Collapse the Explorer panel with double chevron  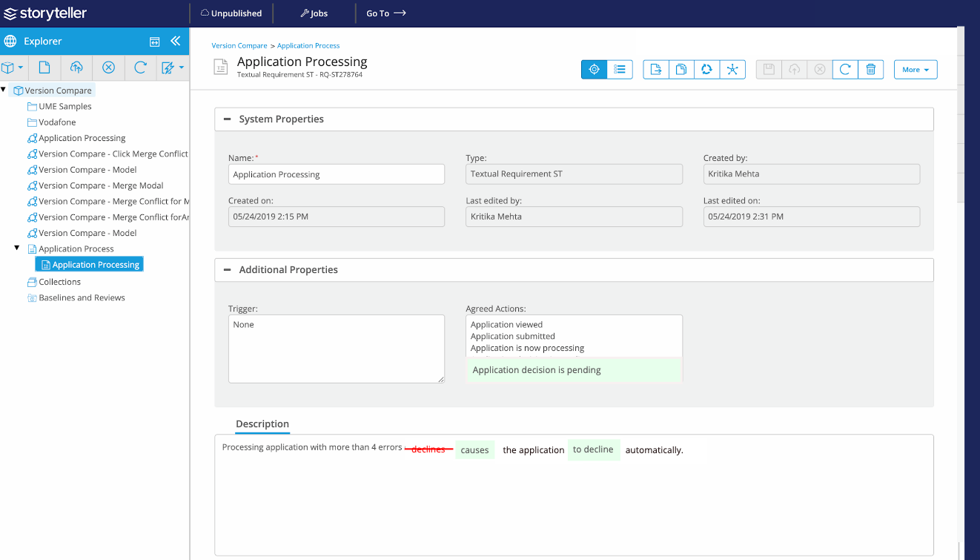(176, 42)
